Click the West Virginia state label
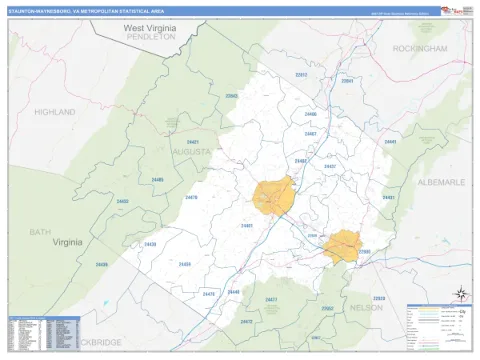The width and height of the screenshot is (480, 360). click(x=150, y=28)
